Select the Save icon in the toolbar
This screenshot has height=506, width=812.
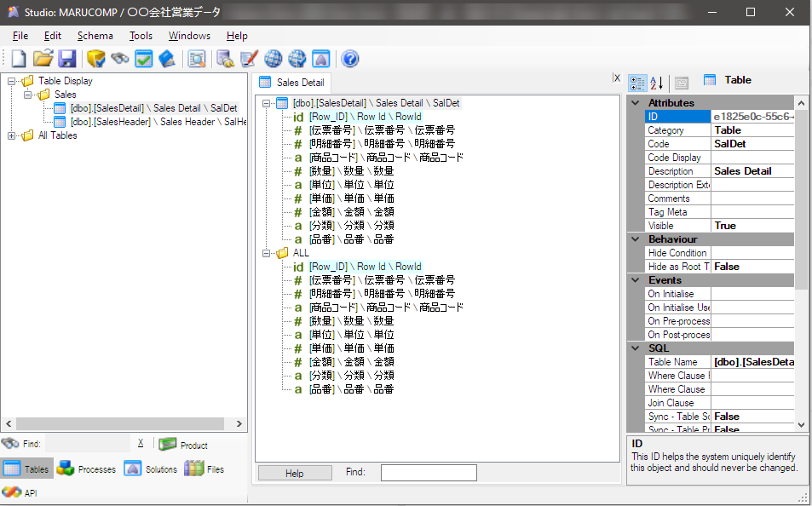[x=67, y=59]
